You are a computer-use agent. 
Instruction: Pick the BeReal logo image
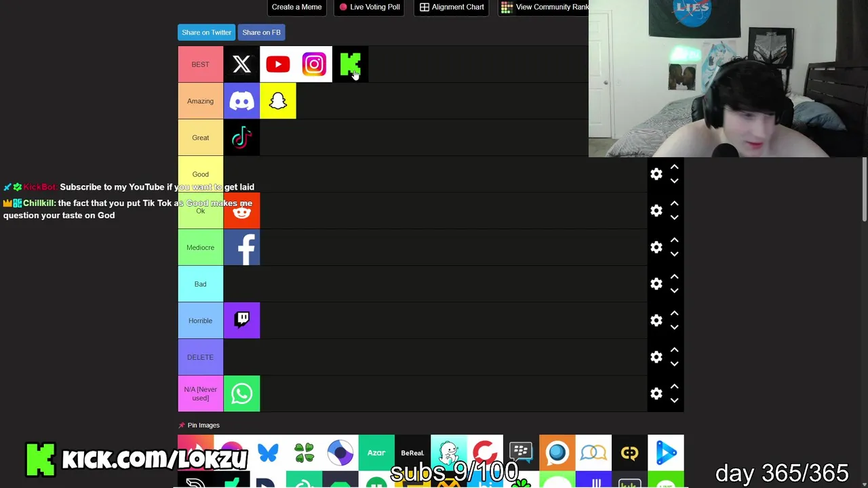(x=412, y=453)
